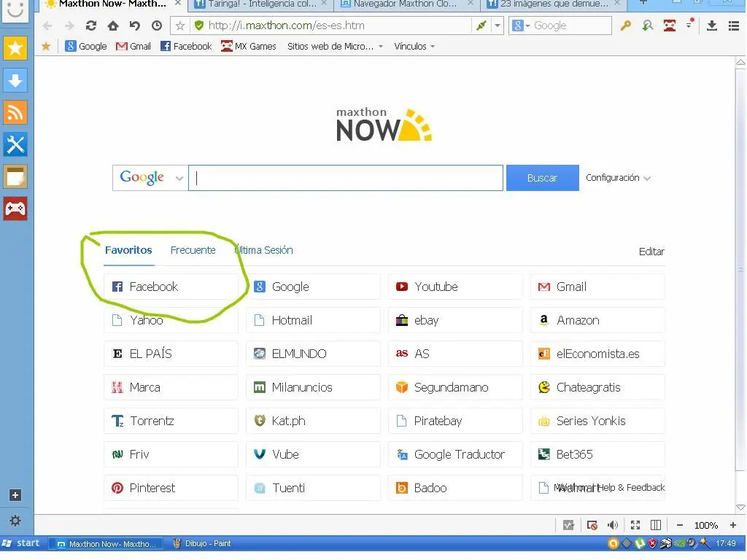Open the MX Games bookmark
This screenshot has height=560, width=747.
pyautogui.click(x=249, y=46)
